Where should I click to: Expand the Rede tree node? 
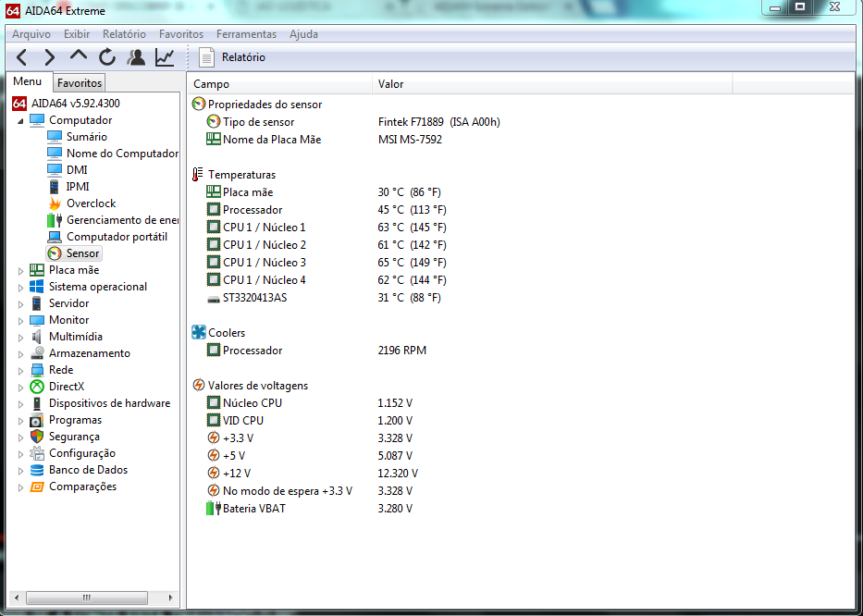20,371
